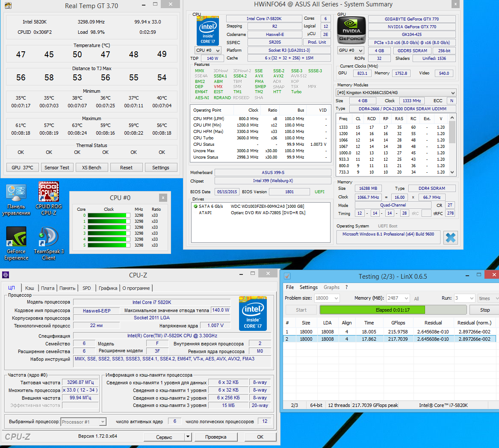This screenshot has height=448, width=499.
Task: Open the Graphs menu in LinX
Action: (332, 287)
